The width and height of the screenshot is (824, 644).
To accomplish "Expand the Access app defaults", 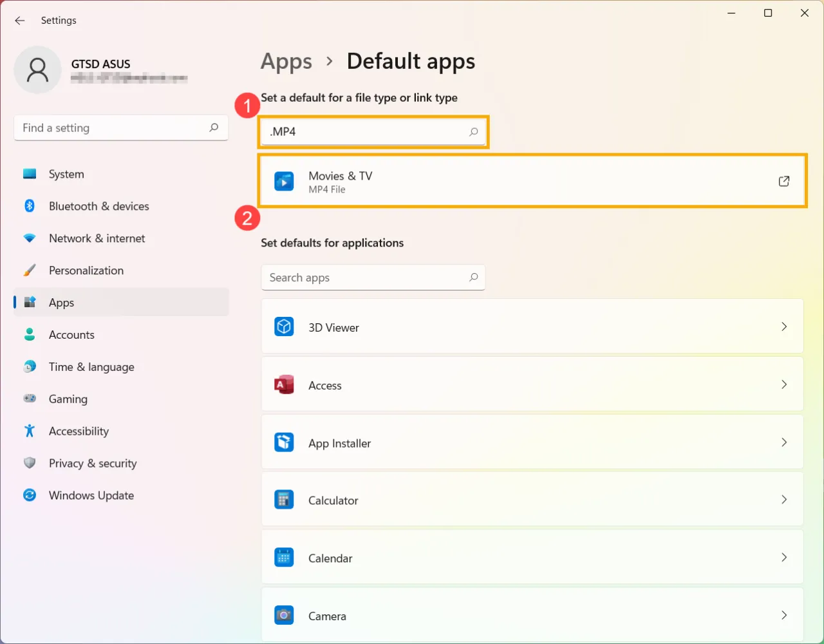I will tap(784, 384).
